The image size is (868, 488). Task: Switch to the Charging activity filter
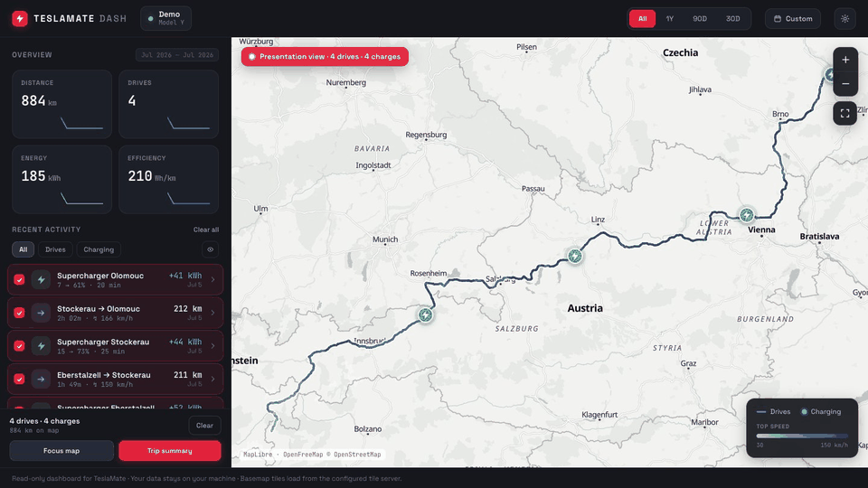[99, 249]
